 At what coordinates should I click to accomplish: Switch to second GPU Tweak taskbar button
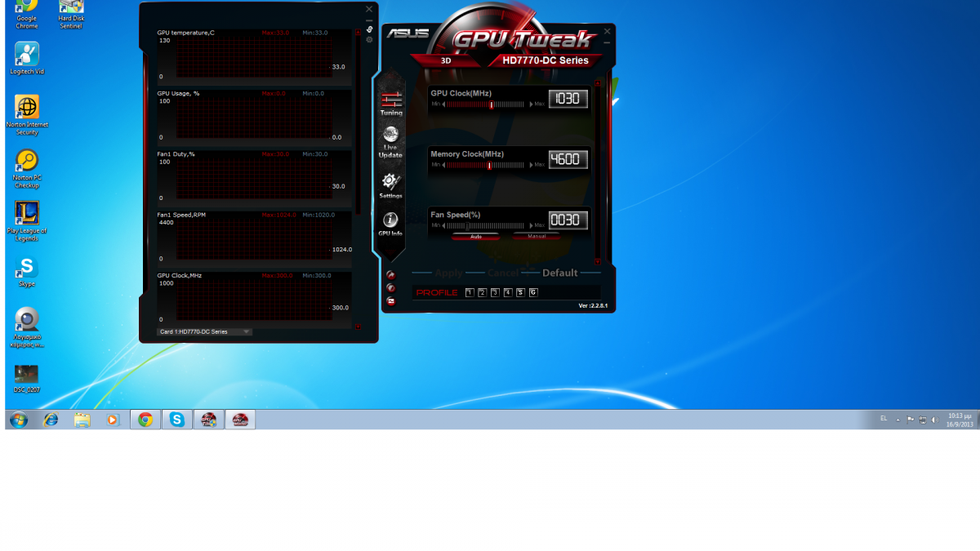point(240,420)
